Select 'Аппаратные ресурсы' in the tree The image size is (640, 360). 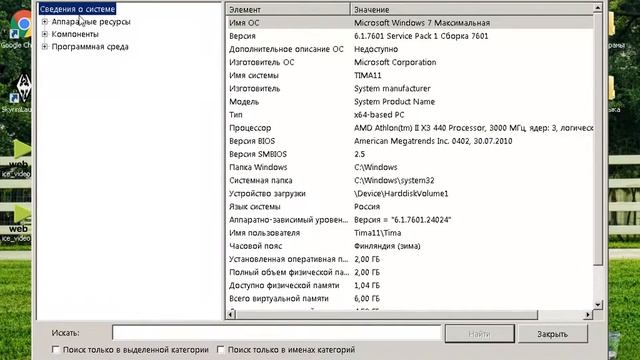91,22
